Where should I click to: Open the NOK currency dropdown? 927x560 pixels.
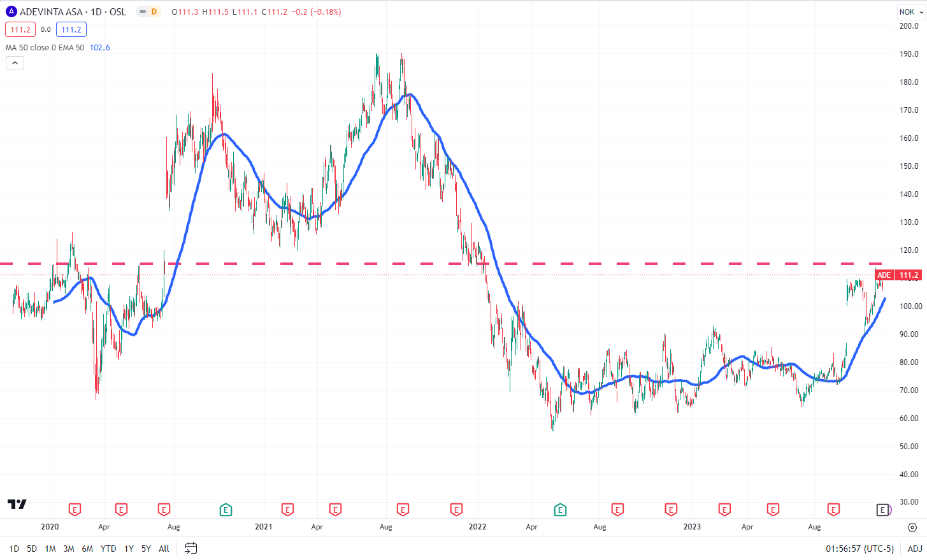pyautogui.click(x=910, y=11)
